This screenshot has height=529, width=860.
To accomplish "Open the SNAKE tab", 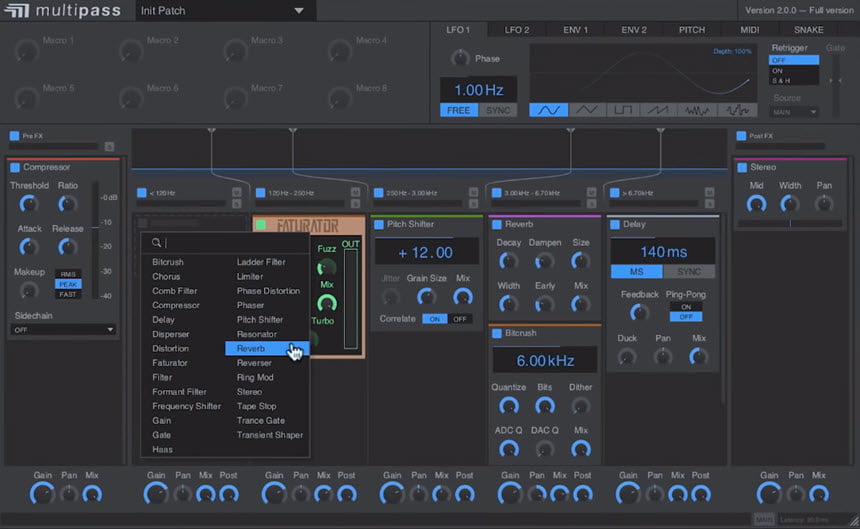I will click(808, 30).
